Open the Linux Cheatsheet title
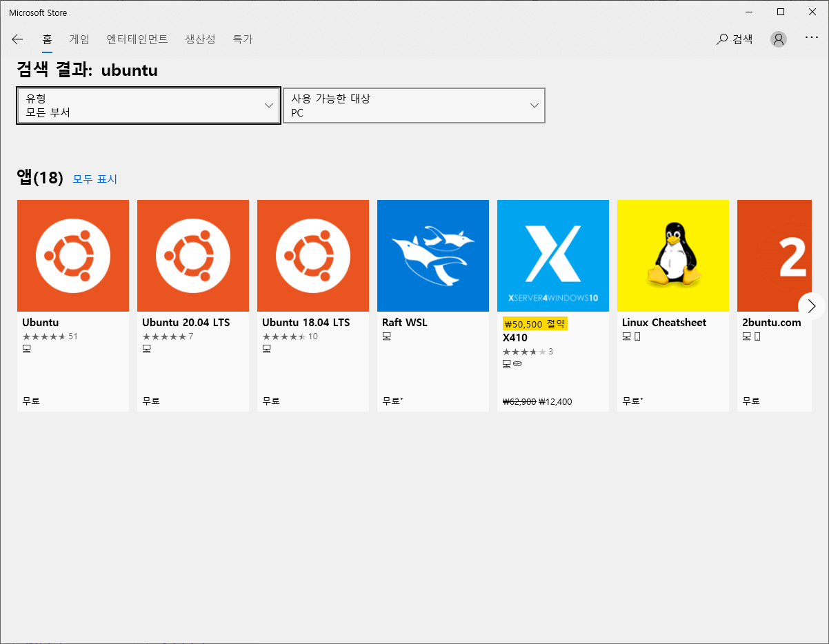This screenshot has width=829, height=644. 664,322
